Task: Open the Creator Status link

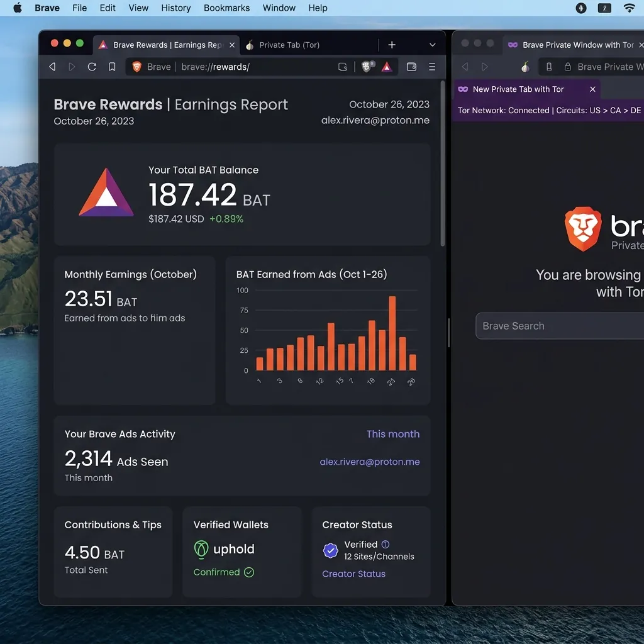Action: [353, 574]
